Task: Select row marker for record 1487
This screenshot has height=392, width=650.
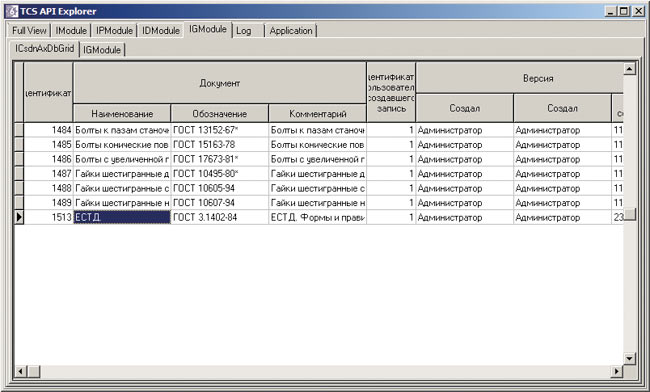Action: tap(19, 174)
